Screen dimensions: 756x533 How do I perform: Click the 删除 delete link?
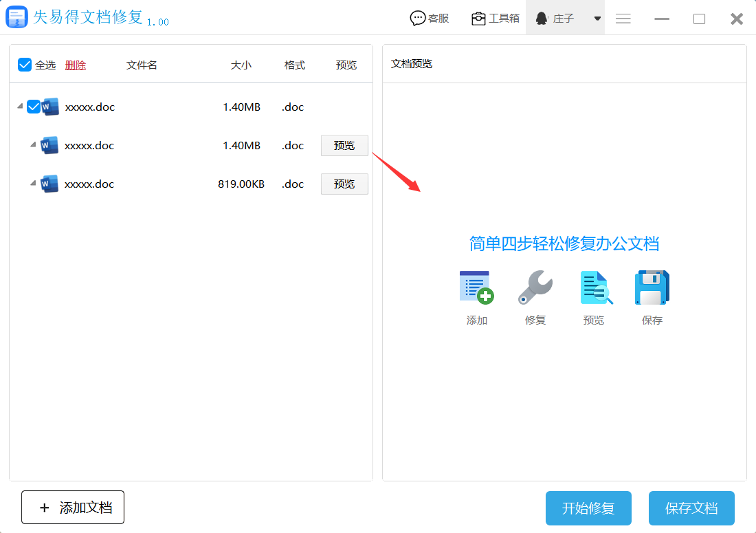point(75,64)
